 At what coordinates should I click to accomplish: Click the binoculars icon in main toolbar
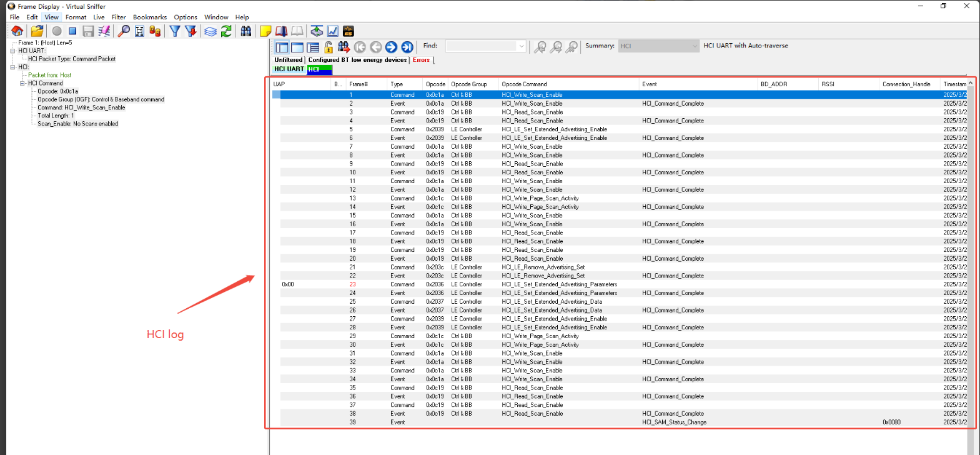coord(246,31)
